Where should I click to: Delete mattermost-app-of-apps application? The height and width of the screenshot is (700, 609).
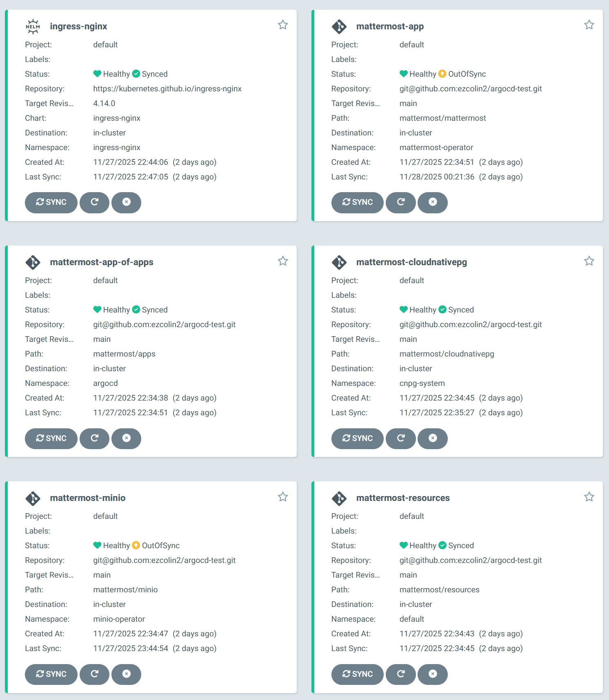[x=126, y=439]
